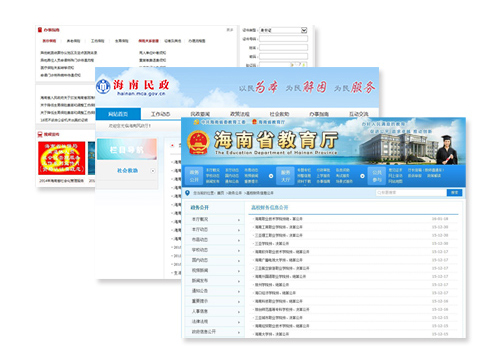The image size is (477, 362).
Task: Expand the 社会救助 round arrow in 栏目导航
Action: point(153,171)
